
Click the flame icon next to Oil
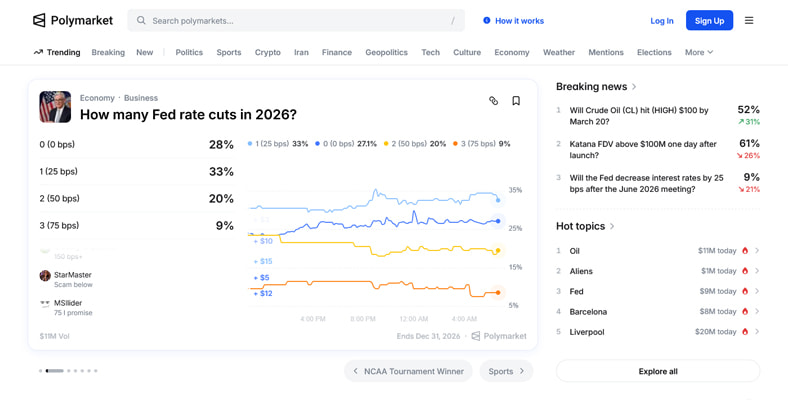(x=745, y=251)
